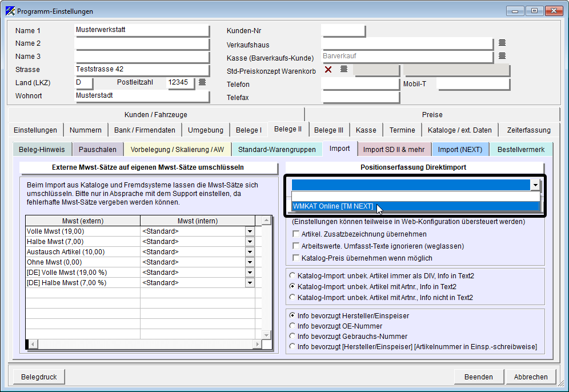This screenshot has height=392, width=569.
Task: Click the Strasse field Teststrasse 42
Action: coord(142,69)
